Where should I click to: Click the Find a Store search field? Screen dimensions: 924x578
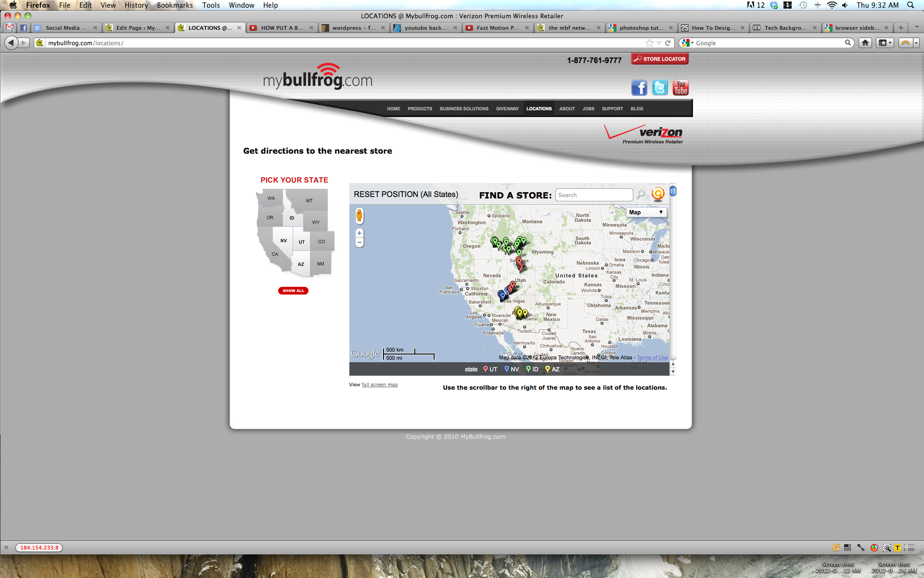tap(594, 195)
